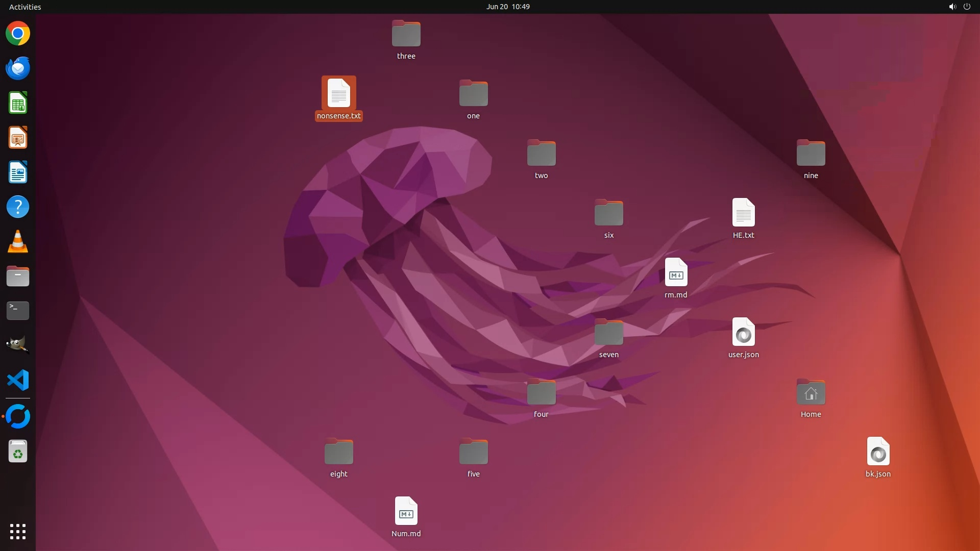
Task: Open the clock and calendar menu
Action: coord(507,7)
